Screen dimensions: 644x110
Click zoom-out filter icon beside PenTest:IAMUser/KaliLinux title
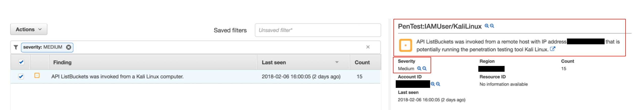pyautogui.click(x=492, y=26)
